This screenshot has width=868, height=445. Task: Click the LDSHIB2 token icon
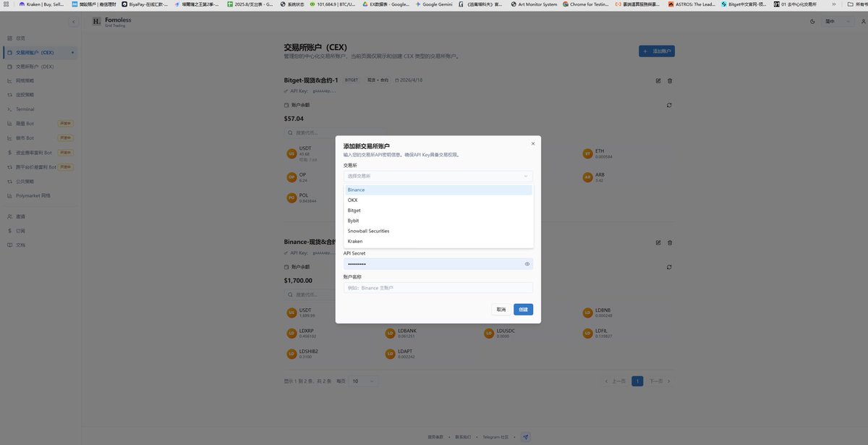tap(292, 354)
